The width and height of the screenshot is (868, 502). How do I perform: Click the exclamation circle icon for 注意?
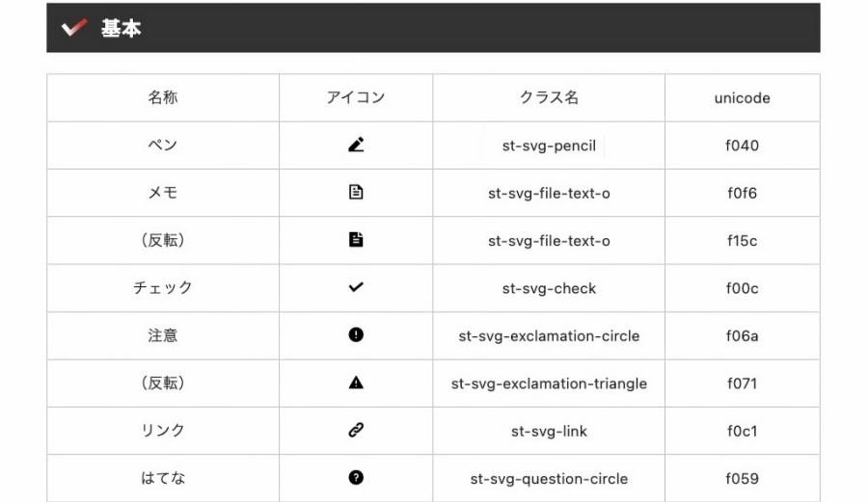click(356, 334)
